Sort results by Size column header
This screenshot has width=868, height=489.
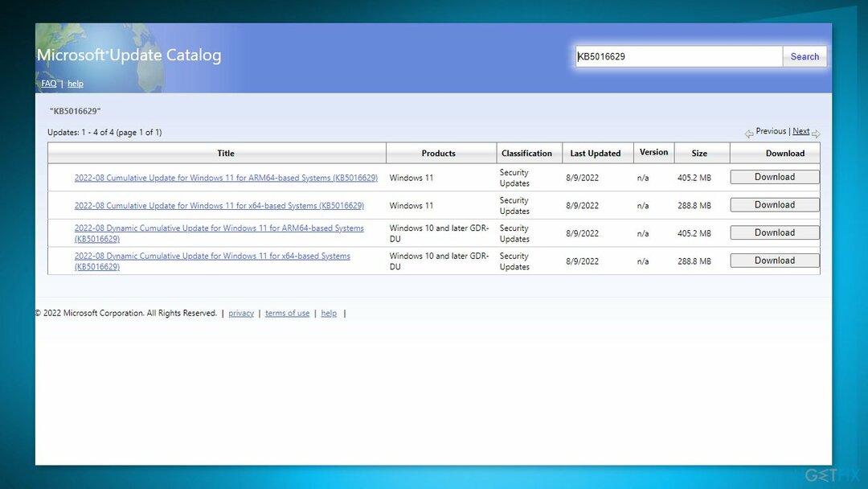pos(699,154)
